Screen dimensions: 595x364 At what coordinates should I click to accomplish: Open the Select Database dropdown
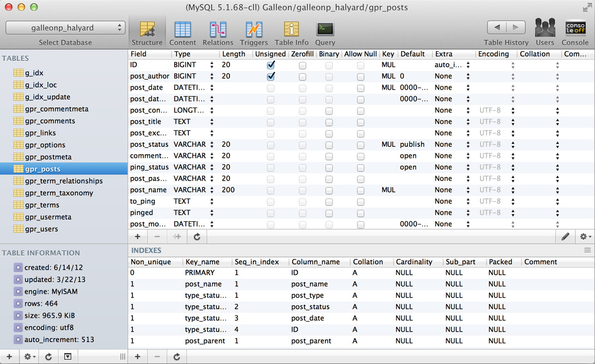pyautogui.click(x=64, y=27)
